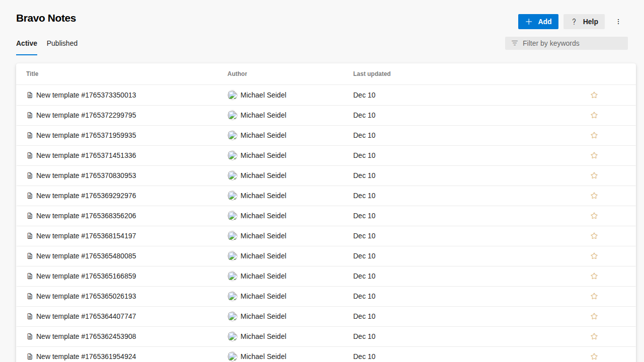Sort the list by the Title column

pyautogui.click(x=32, y=73)
